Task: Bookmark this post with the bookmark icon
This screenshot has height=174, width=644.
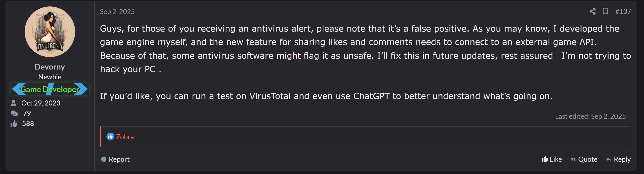Action: pyautogui.click(x=605, y=11)
